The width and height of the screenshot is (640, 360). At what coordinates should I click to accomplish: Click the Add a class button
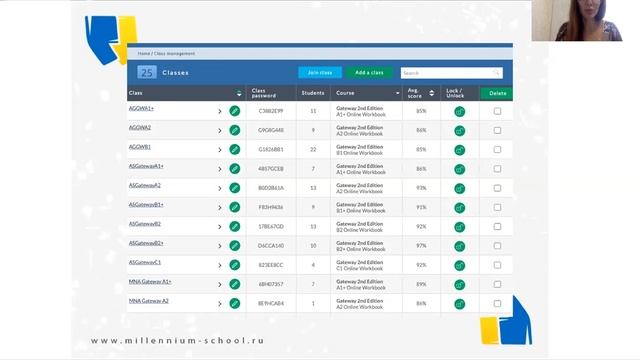(369, 73)
